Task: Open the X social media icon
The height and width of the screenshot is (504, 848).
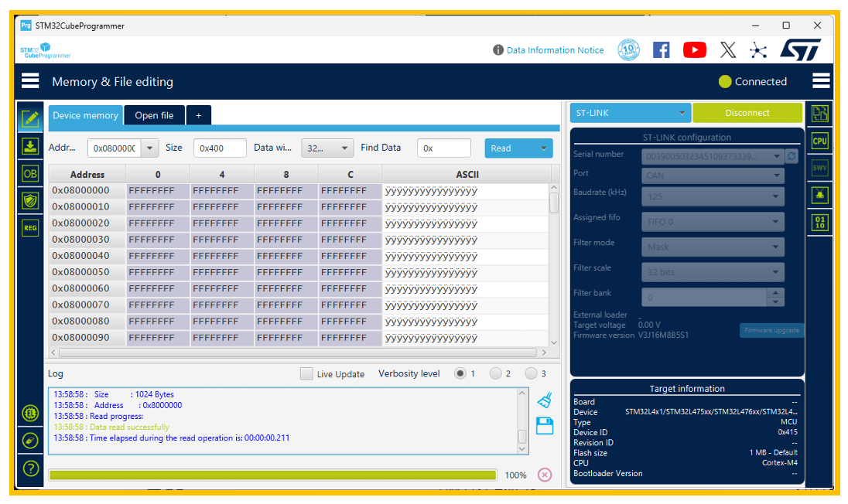Action: [x=728, y=50]
